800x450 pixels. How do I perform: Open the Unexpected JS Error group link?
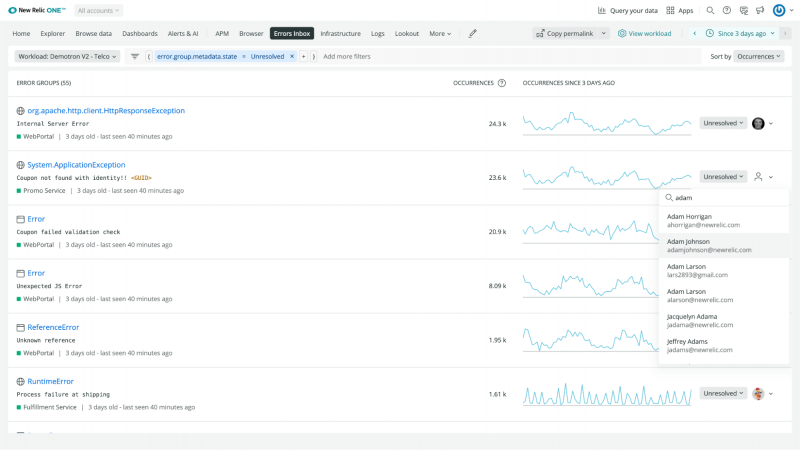36,273
